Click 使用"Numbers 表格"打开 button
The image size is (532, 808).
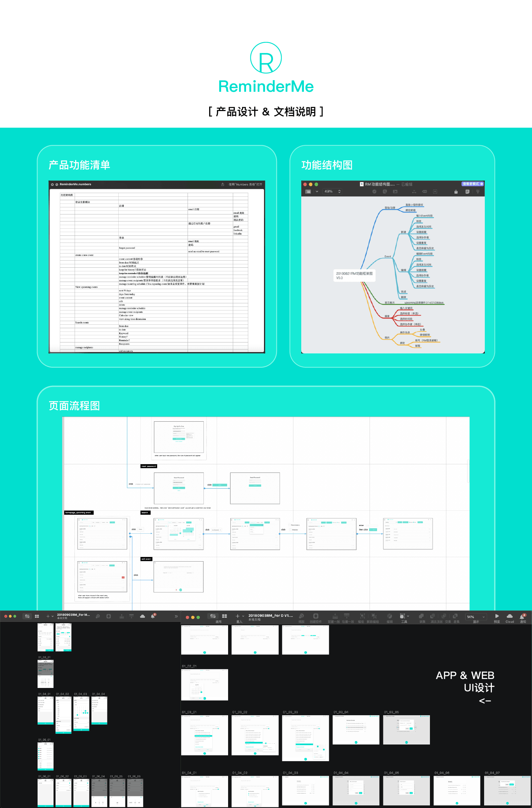[245, 184]
